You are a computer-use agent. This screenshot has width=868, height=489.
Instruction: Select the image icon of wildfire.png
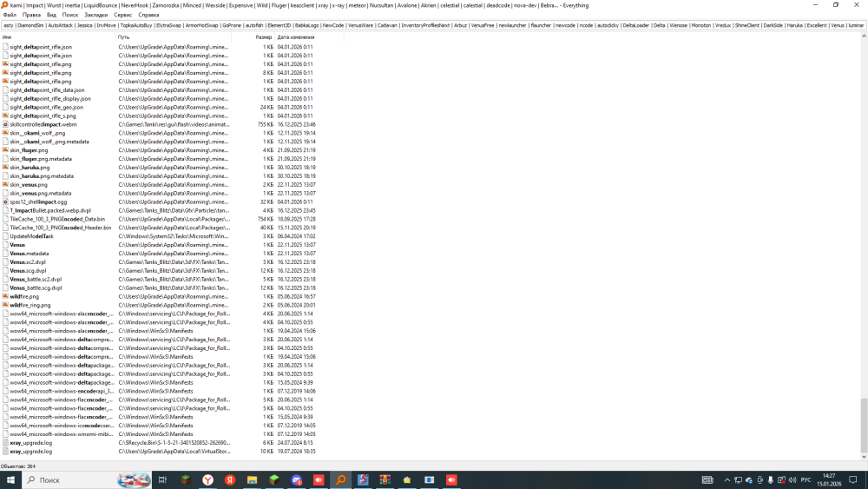(5, 296)
